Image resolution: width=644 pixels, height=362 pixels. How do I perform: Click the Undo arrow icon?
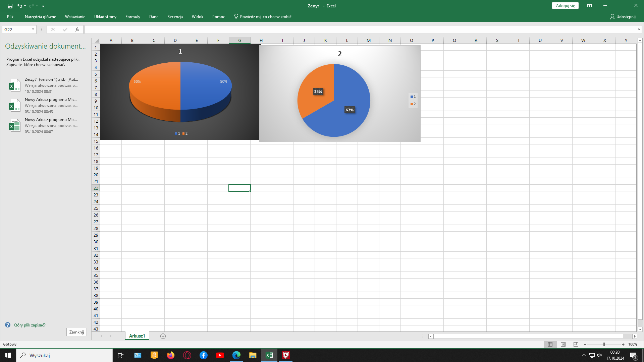point(20,6)
